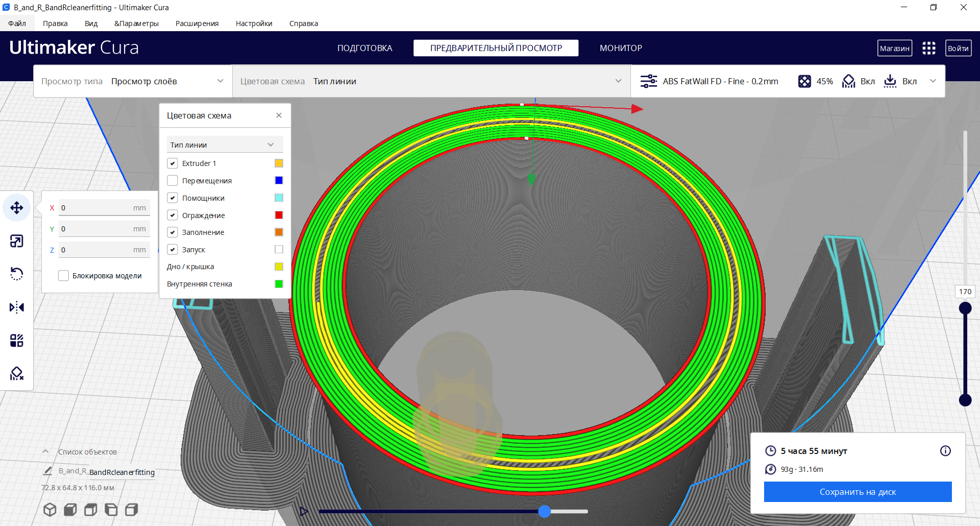Click the "Дно / крышка" legend label
Screen dimensions: 980x526
pos(190,267)
